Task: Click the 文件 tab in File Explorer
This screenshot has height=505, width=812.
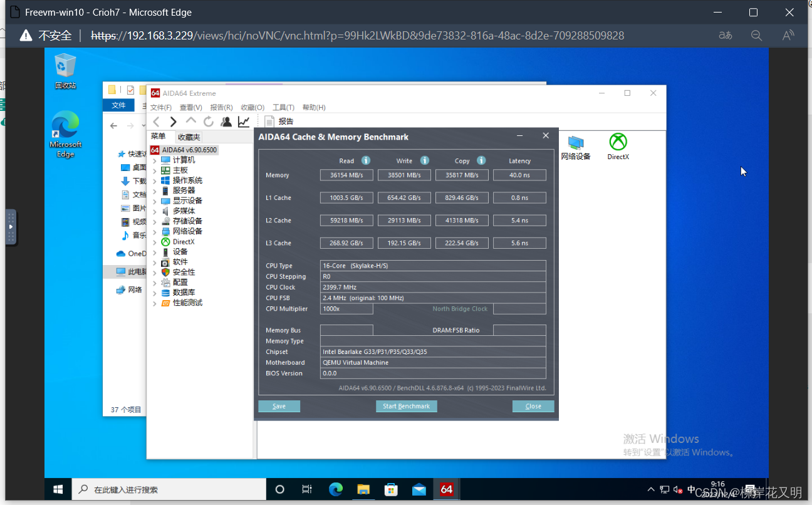Action: [x=118, y=105]
